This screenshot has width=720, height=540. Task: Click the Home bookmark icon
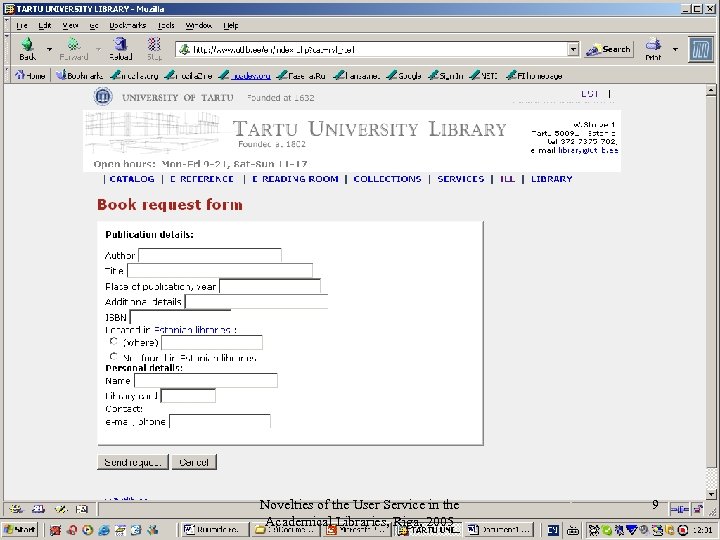20,75
